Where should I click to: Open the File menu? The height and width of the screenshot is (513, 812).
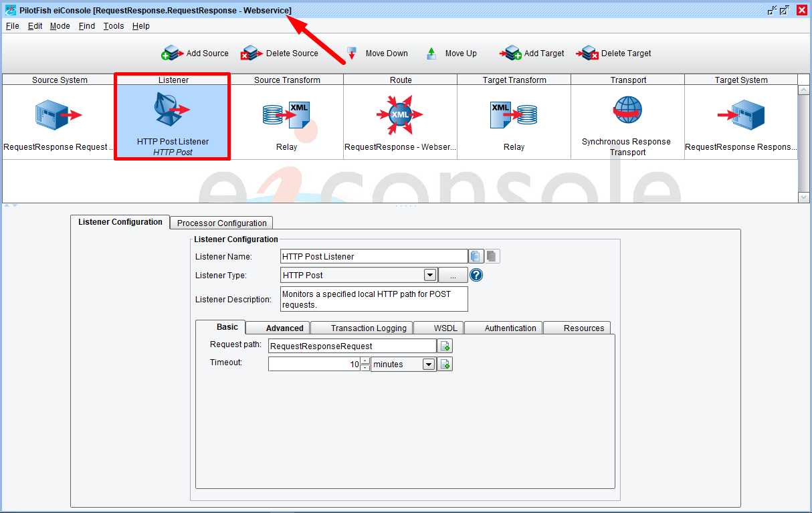[x=13, y=26]
